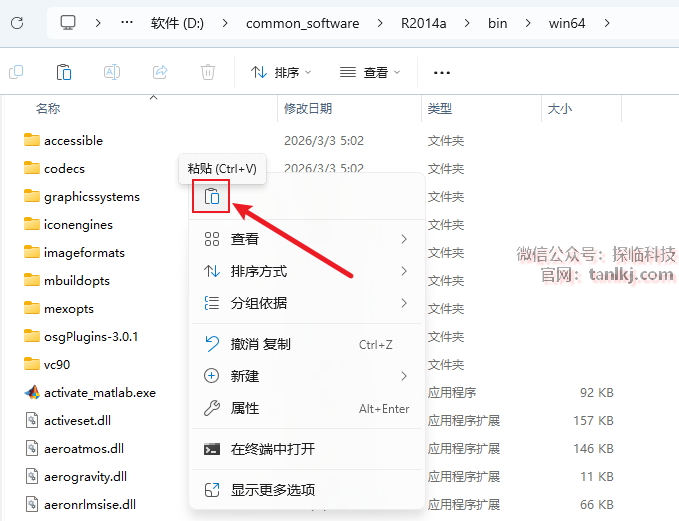The image size is (679, 521).
Task: Open 排序方式 submenu in context menu
Action: [x=307, y=271]
